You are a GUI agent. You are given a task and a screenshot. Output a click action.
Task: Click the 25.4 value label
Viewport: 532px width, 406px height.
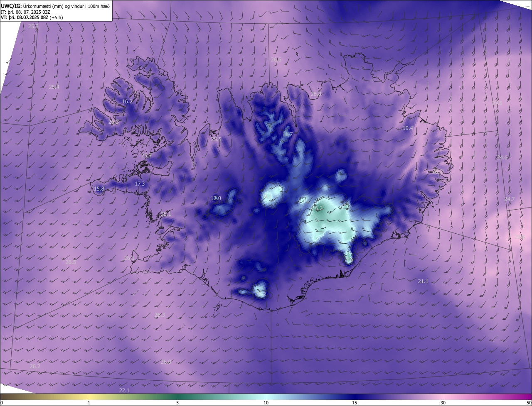click(54, 87)
